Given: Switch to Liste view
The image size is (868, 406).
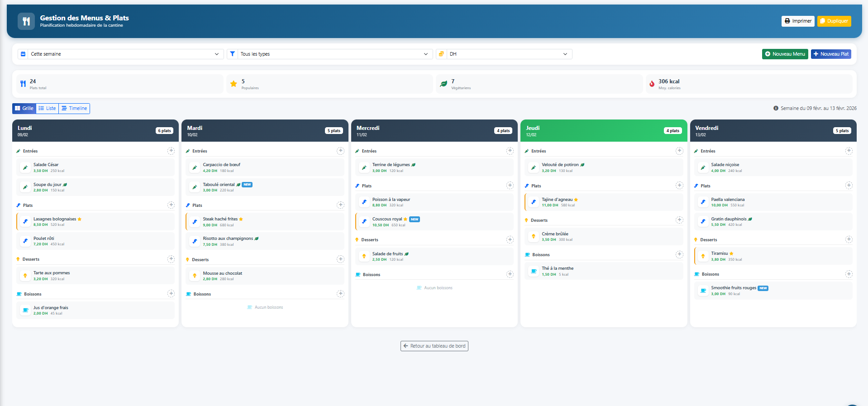Looking at the screenshot, I should [x=47, y=109].
